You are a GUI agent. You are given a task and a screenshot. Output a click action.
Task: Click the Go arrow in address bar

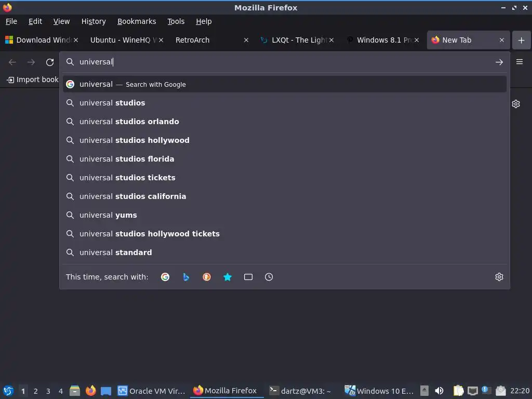click(x=499, y=62)
